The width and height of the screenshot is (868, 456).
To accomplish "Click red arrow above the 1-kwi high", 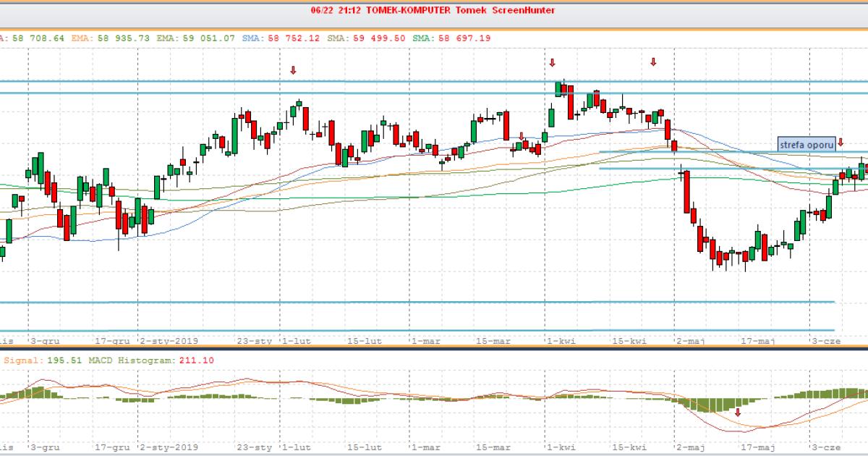I will 553,63.
